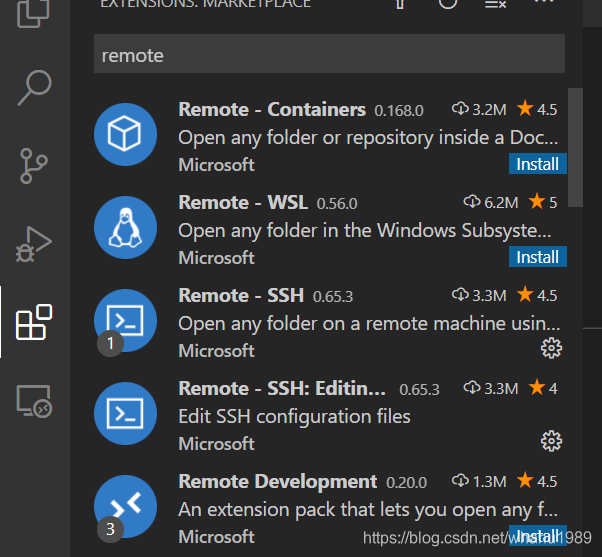The image size is (602, 557).
Task: Click the extensions search box containing 'remote'
Action: pyautogui.click(x=329, y=53)
